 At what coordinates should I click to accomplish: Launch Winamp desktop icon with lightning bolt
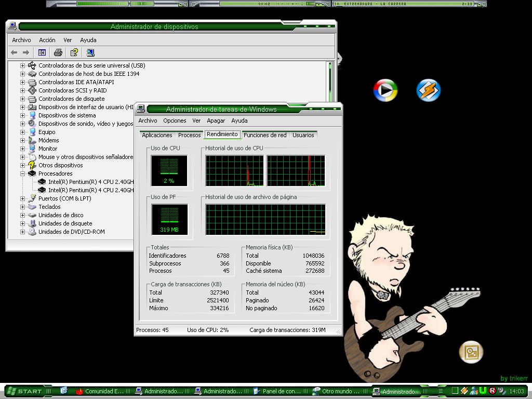point(428,90)
